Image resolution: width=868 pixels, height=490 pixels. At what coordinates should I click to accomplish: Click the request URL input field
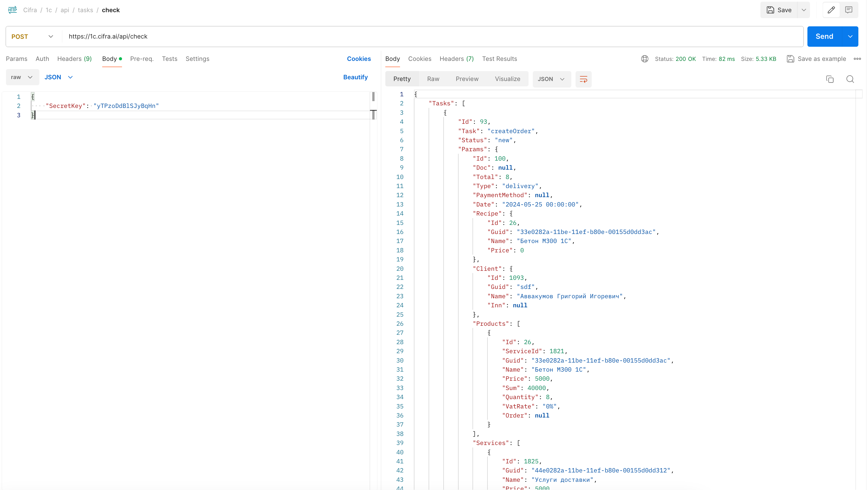(431, 37)
